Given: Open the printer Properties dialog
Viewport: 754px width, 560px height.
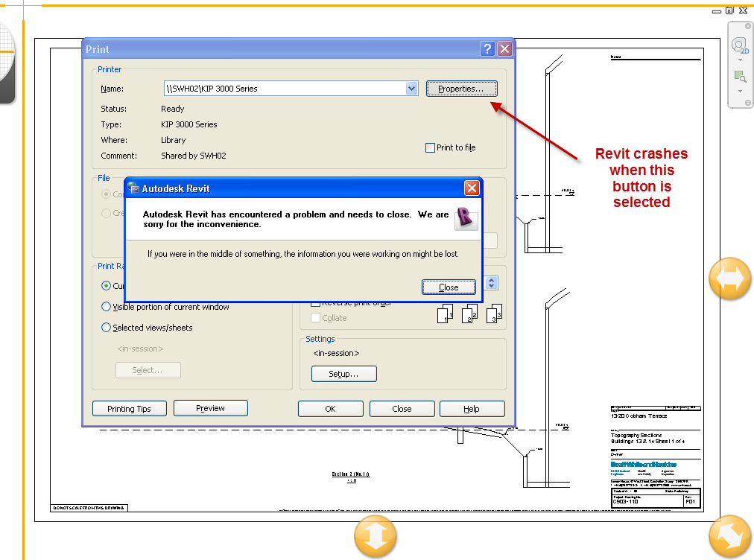Looking at the screenshot, I should (x=461, y=88).
